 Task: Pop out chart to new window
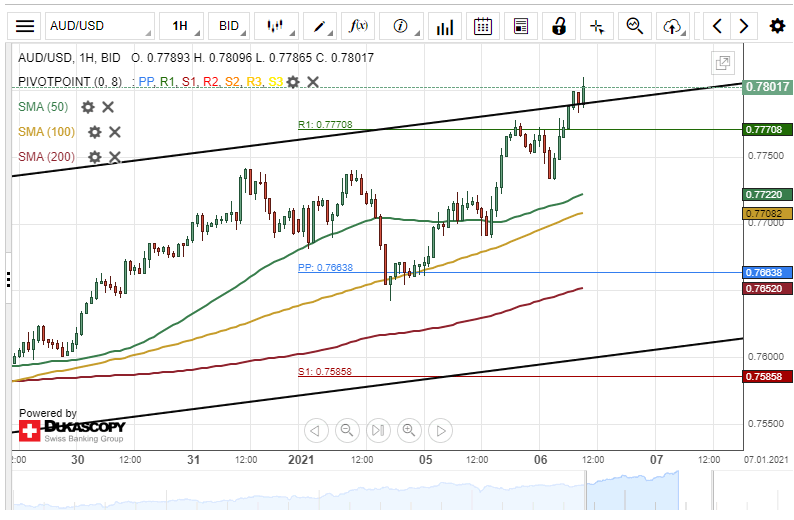(722, 63)
